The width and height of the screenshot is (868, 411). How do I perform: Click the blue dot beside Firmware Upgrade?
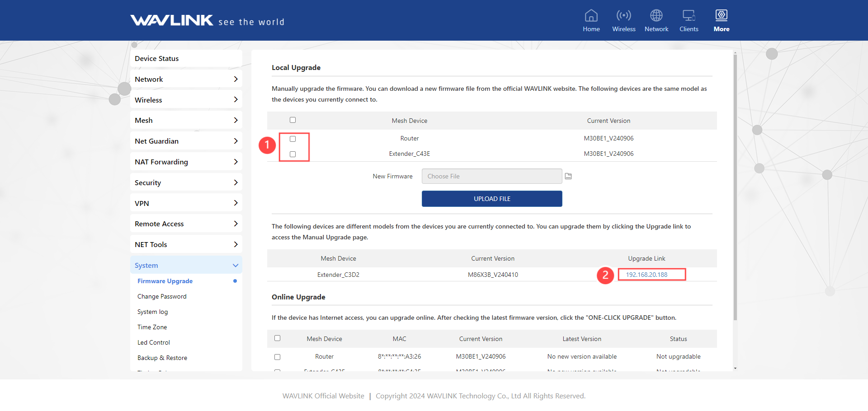pos(235,281)
